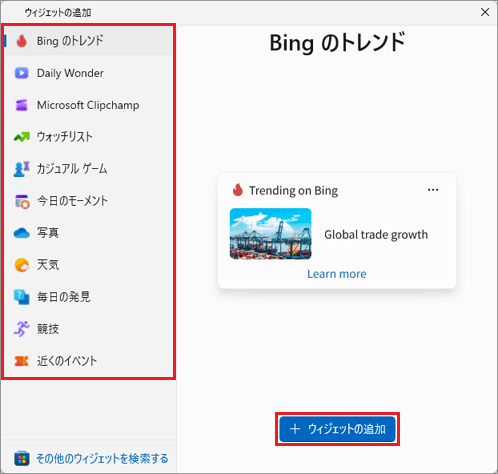Click the 競技 running figure icon
The image size is (498, 474).
tap(22, 329)
